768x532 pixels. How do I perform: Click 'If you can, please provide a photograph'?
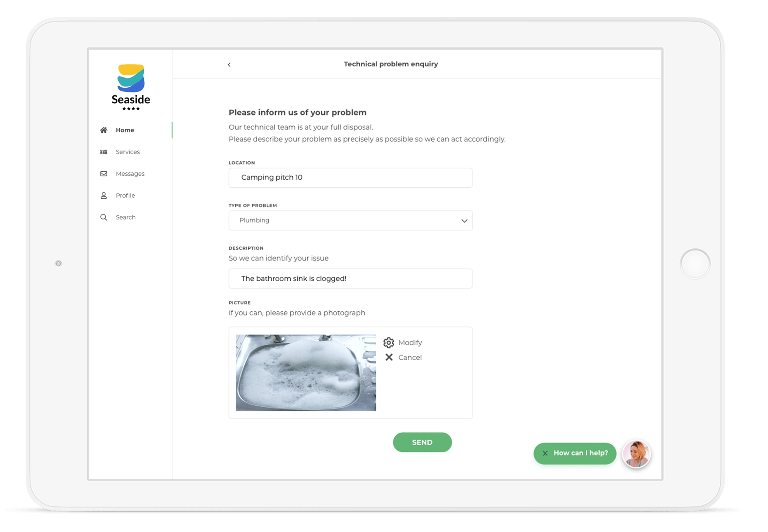pos(297,313)
